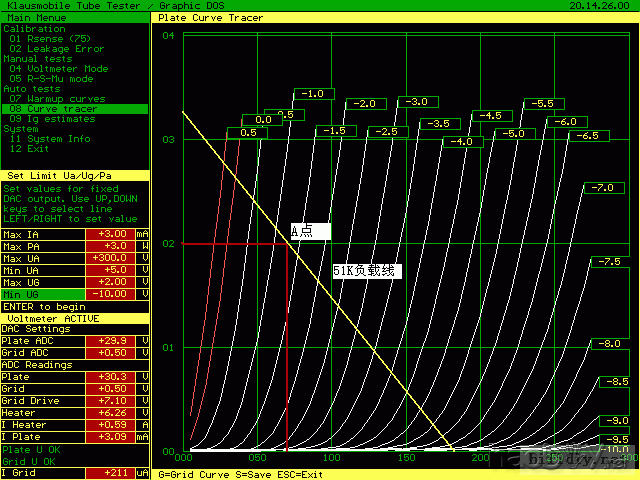Click the -7.0 grid curve label
Viewport: 640px width, 480px height.
(602, 188)
